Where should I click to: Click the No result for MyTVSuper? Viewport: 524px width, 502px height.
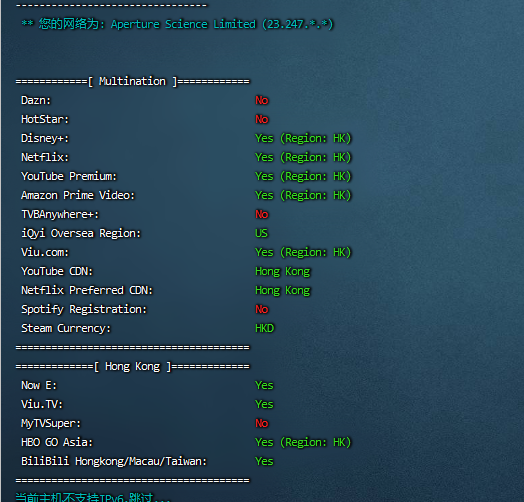[262, 423]
